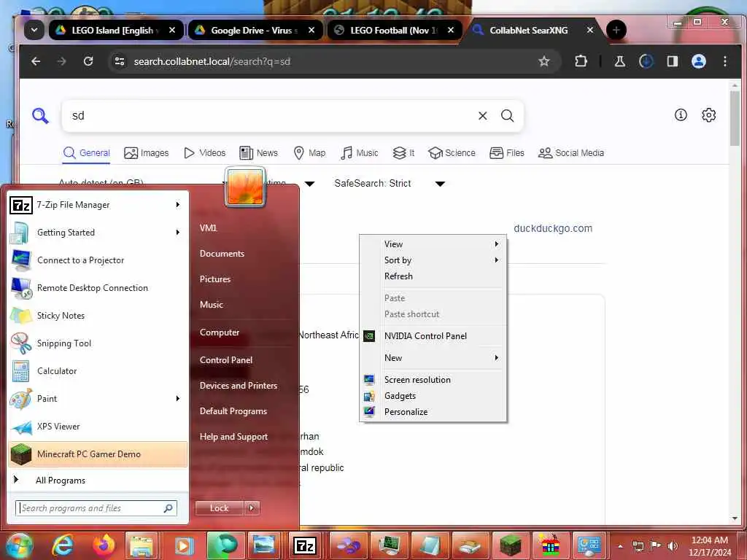Screen dimensions: 747x560
Task: Open Sort by submenu
Action: [x=433, y=260]
